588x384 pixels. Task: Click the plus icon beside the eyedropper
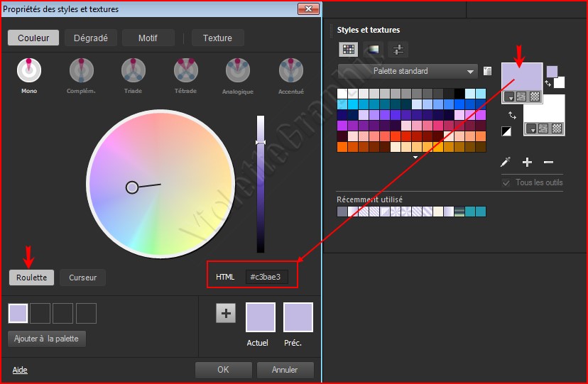(527, 162)
